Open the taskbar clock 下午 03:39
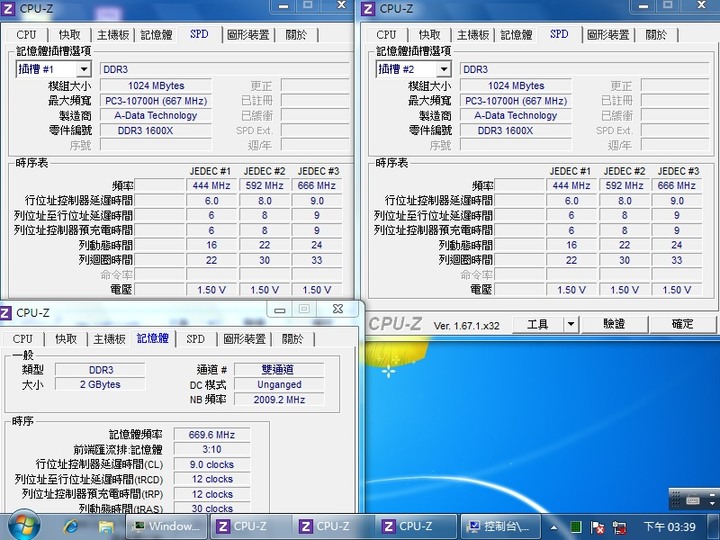720x540 pixels. point(669,527)
